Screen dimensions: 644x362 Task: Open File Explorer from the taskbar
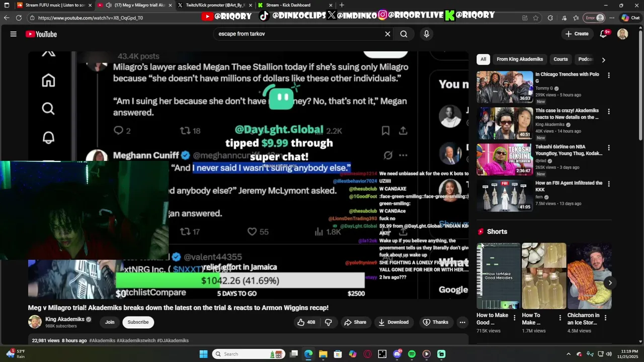323,354
